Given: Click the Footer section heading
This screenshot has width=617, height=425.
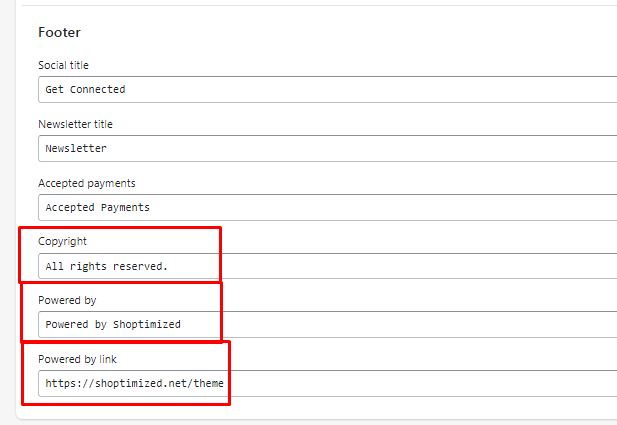Looking at the screenshot, I should pos(59,32).
